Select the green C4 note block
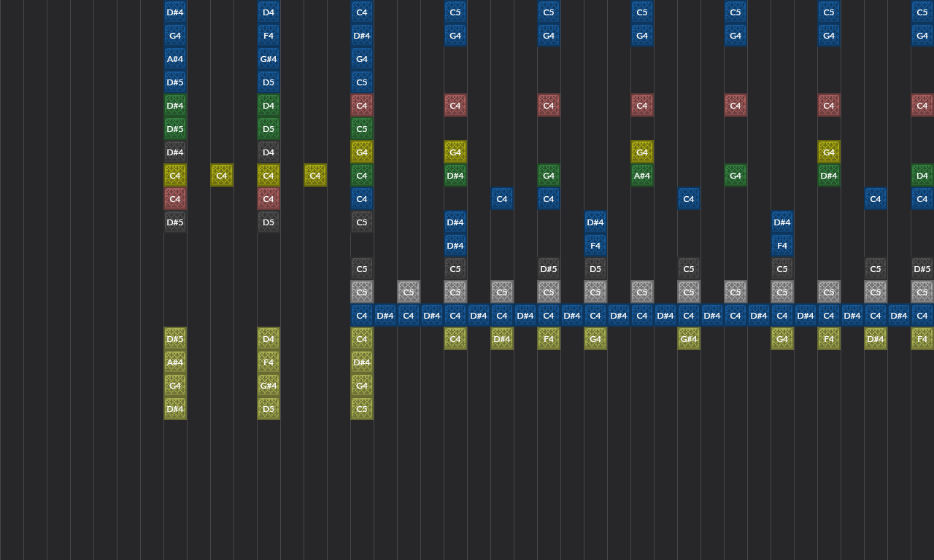The height and width of the screenshot is (560, 934). 362,176
